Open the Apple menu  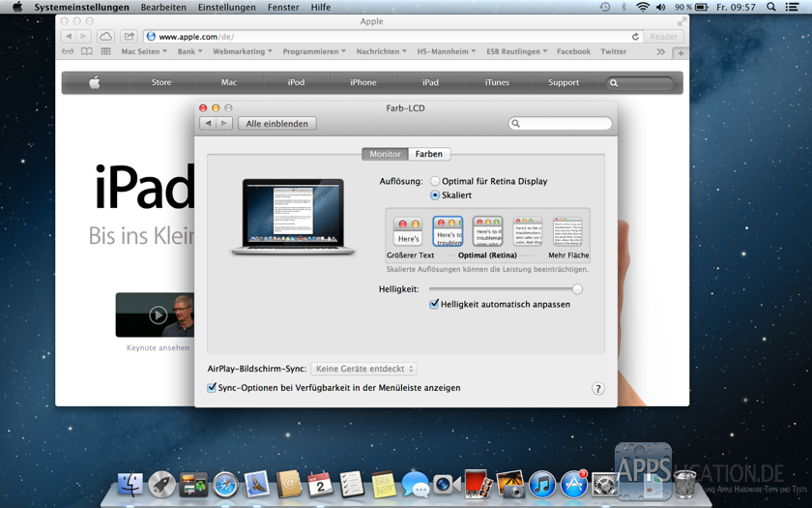pyautogui.click(x=17, y=7)
